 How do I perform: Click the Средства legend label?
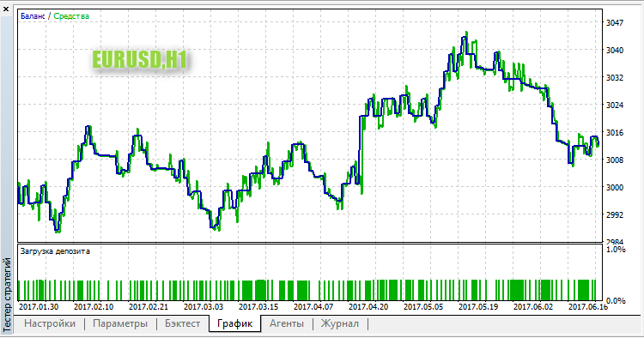click(71, 16)
